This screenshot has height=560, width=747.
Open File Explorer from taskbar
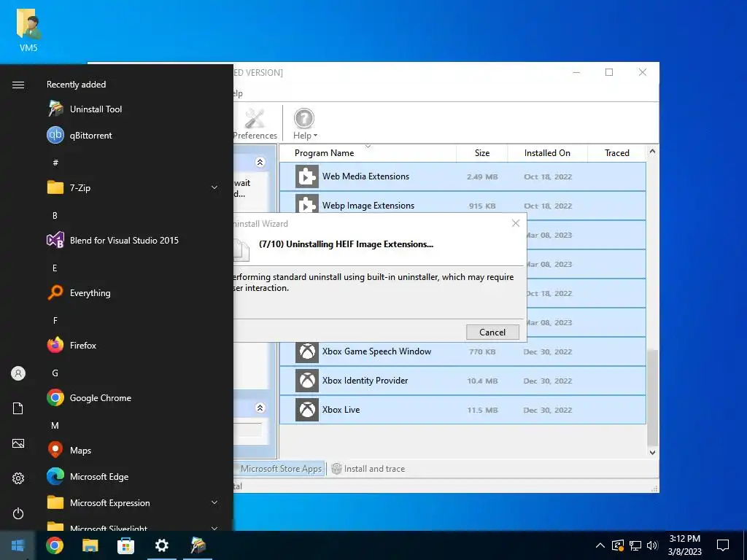90,545
